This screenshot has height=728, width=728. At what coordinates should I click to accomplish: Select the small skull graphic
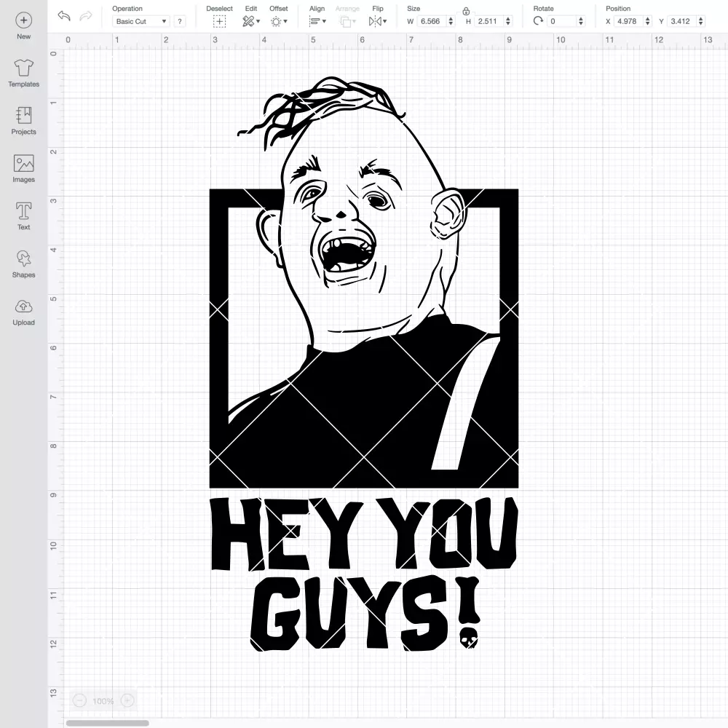[x=468, y=638]
